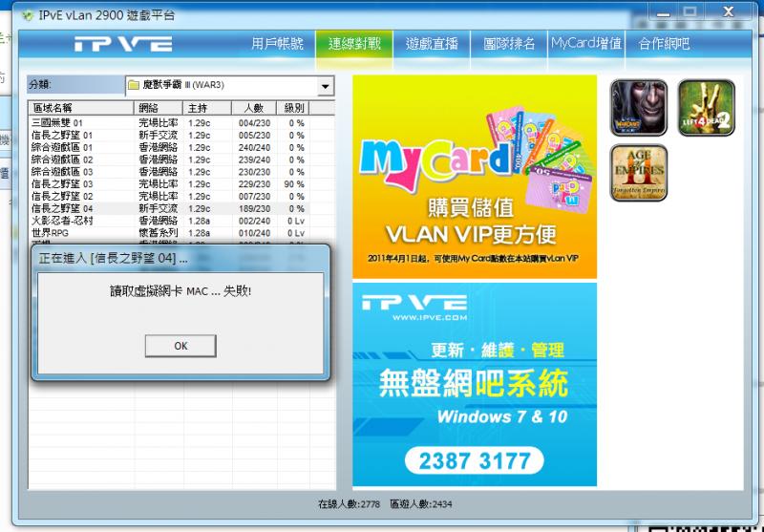Click 區遊人數:2434 in the status bar
The image size is (764, 532).
tap(421, 504)
